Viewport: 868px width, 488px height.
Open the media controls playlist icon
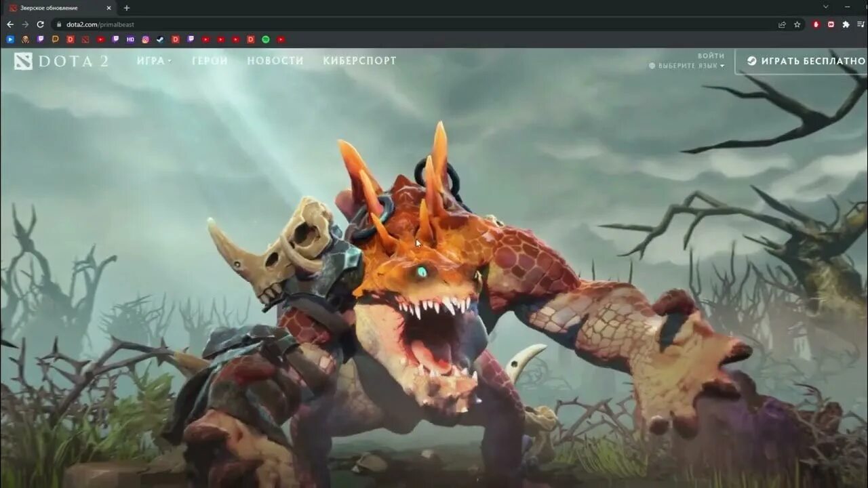[861, 24]
